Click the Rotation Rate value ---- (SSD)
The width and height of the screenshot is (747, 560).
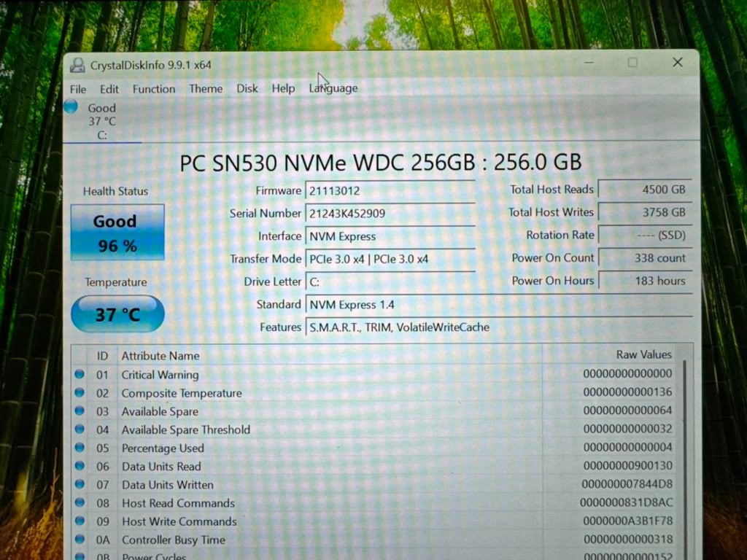pyautogui.click(x=645, y=236)
